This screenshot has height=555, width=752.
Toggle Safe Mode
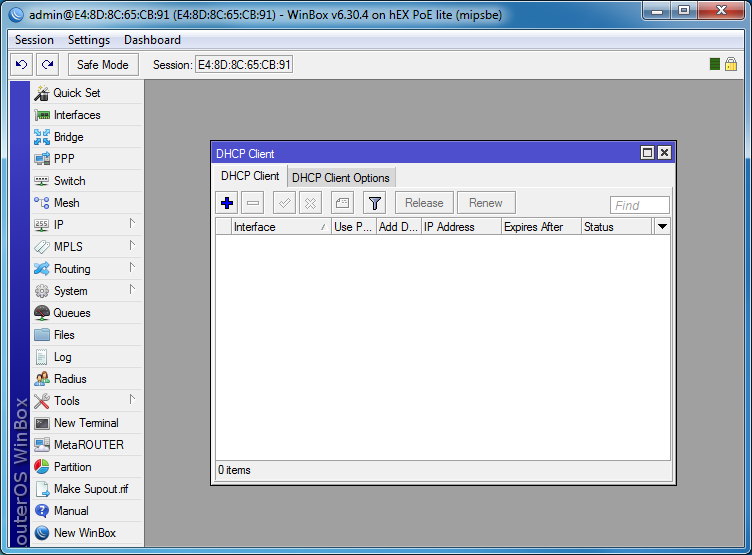tap(103, 64)
